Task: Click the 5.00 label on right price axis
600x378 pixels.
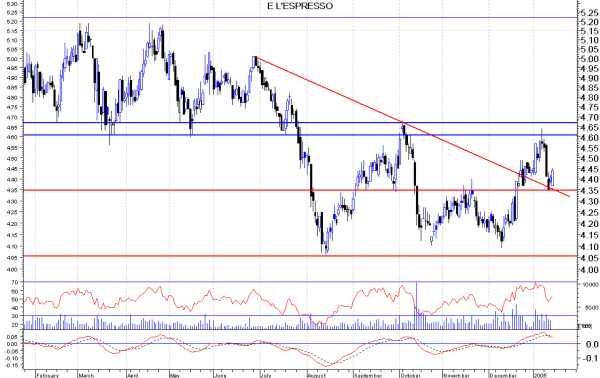Action: click(589, 59)
